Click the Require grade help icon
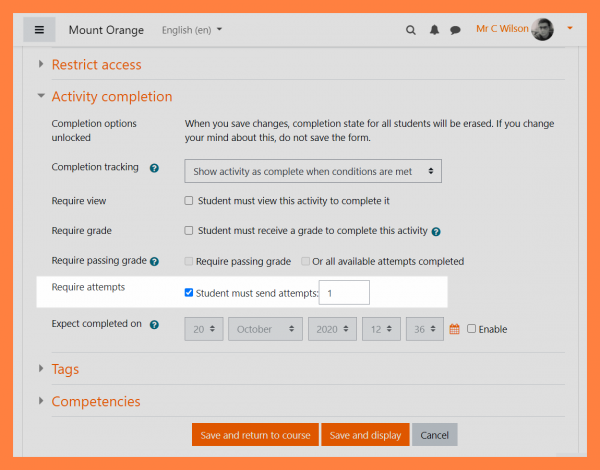Screen dimensions: 600x470 click(x=436, y=231)
